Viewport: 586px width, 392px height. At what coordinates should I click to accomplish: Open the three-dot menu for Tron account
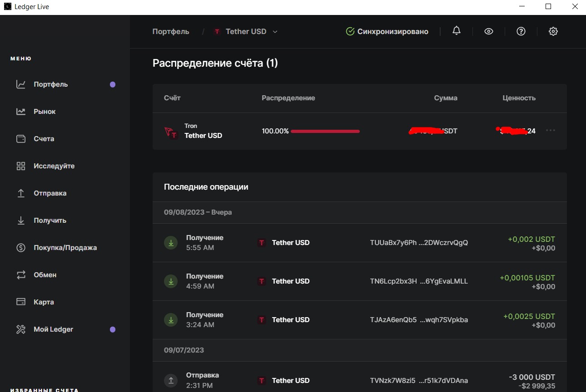coord(551,131)
